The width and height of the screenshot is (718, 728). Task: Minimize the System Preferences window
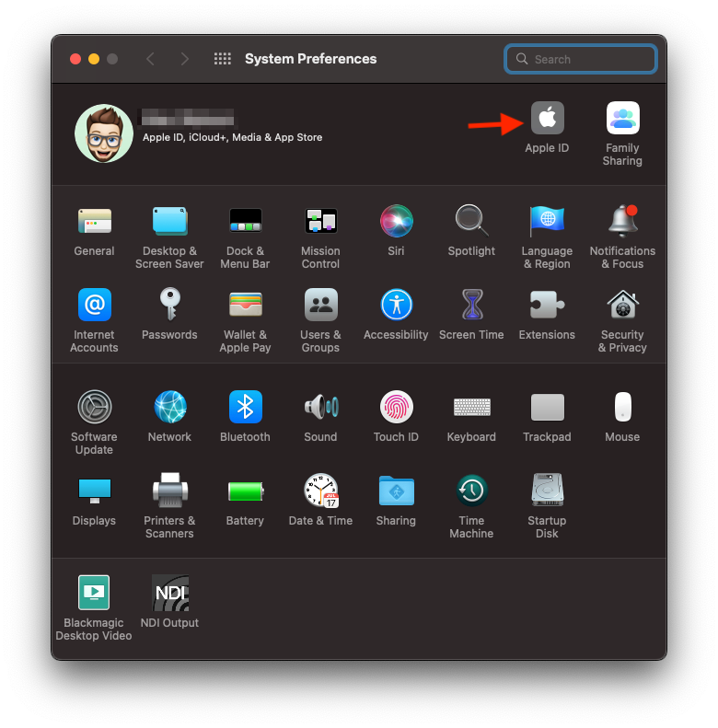tap(94, 59)
